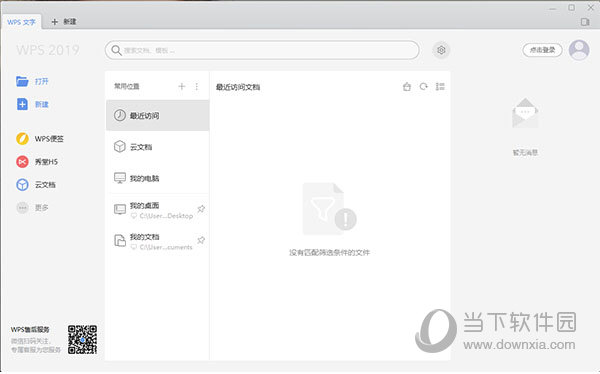This screenshot has width=600, height=374.
Task: Open 云文档 in the left sidebar
Action: tap(36, 185)
